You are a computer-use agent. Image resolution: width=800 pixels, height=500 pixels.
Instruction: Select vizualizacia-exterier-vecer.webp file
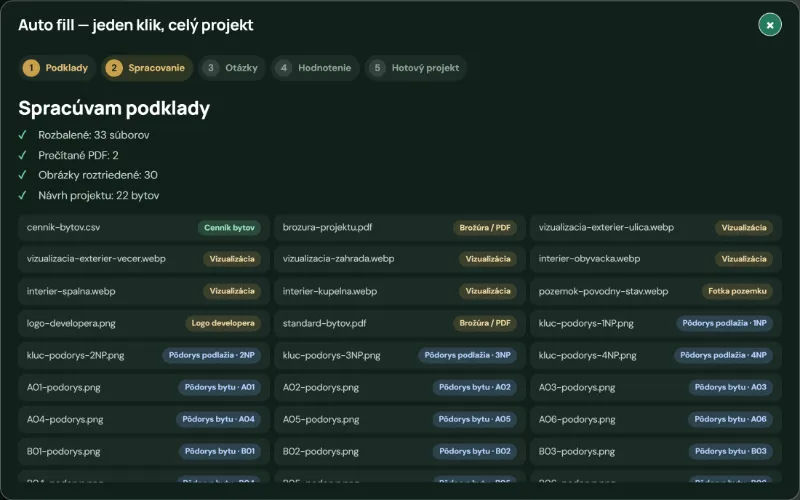144,259
